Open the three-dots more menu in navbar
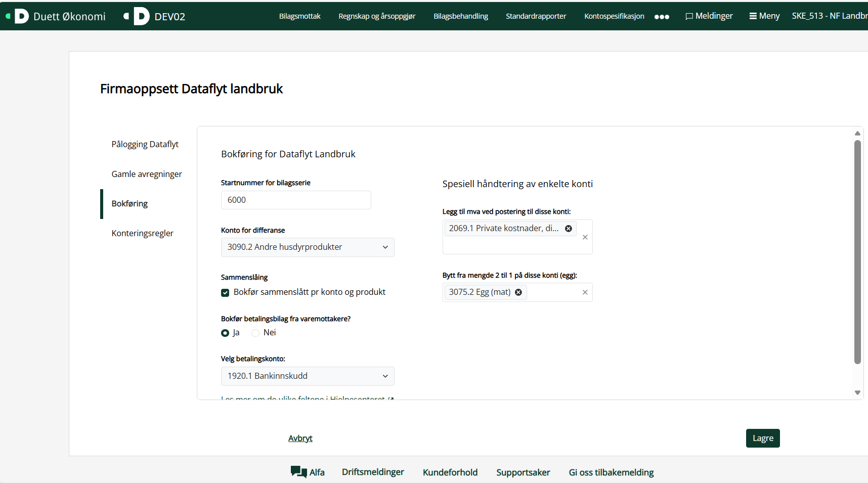Screen dimensions: 868x483 tap(662, 17)
